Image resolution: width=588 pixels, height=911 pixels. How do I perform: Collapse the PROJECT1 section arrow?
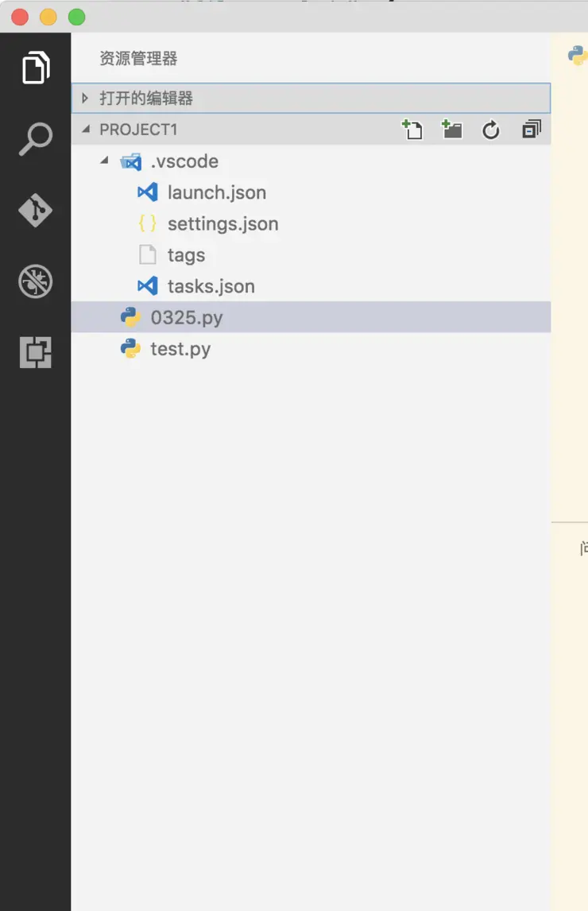(86, 129)
